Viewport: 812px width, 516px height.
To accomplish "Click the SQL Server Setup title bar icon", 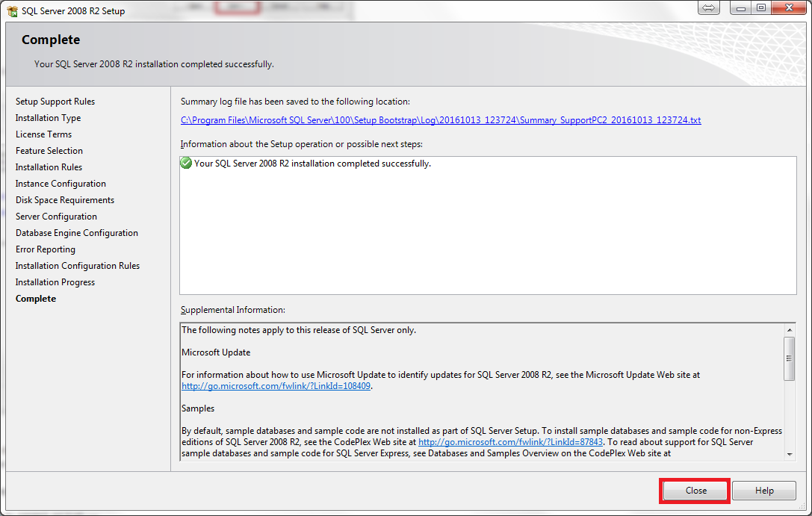I will point(12,11).
